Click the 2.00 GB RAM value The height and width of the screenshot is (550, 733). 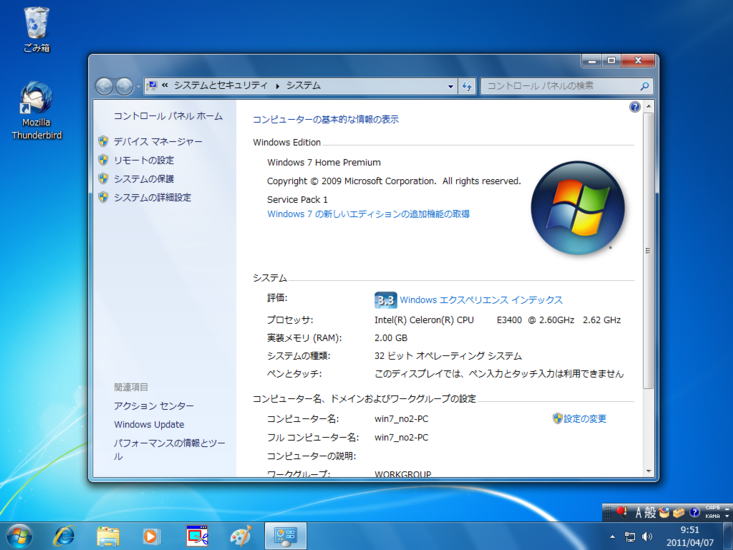[391, 338]
